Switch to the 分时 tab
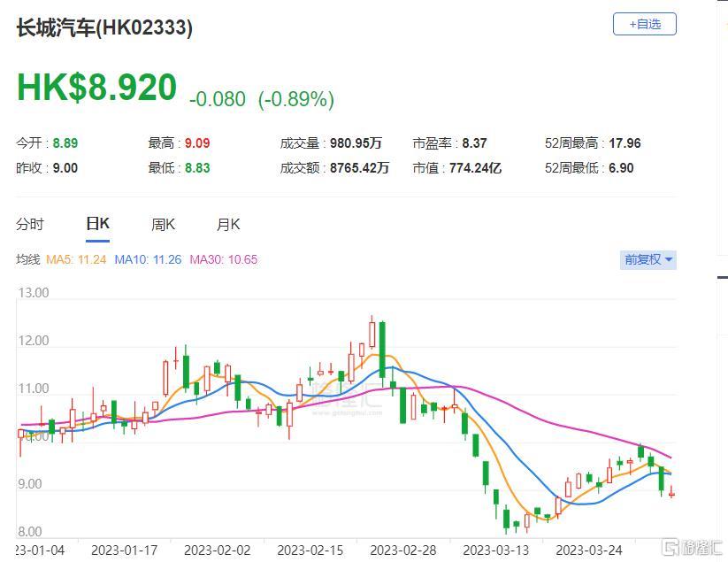This screenshot has height=562, width=728. tap(30, 225)
